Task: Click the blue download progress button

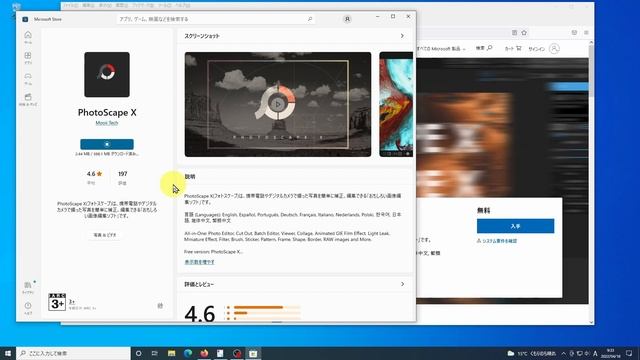Action: pos(107,144)
